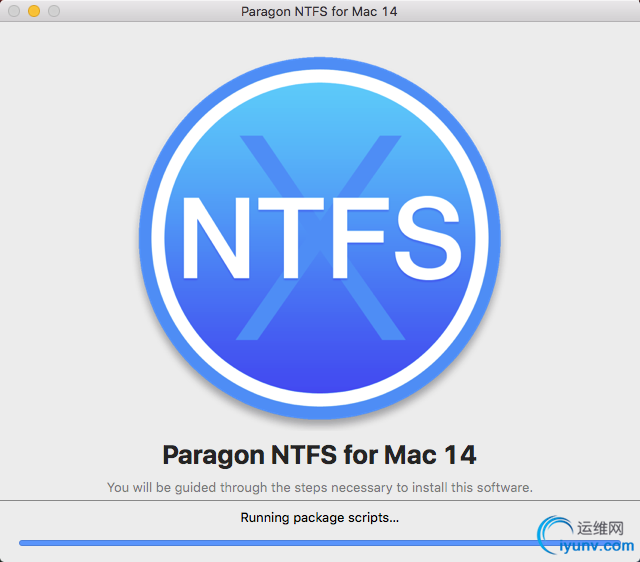Minimize the installer with the yellow button

click(34, 11)
